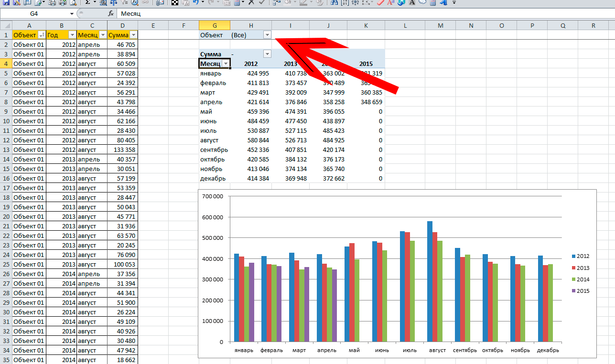615x364 pixels.
Task: Open the AutoSum dropdown arrow
Action: pos(95,2)
